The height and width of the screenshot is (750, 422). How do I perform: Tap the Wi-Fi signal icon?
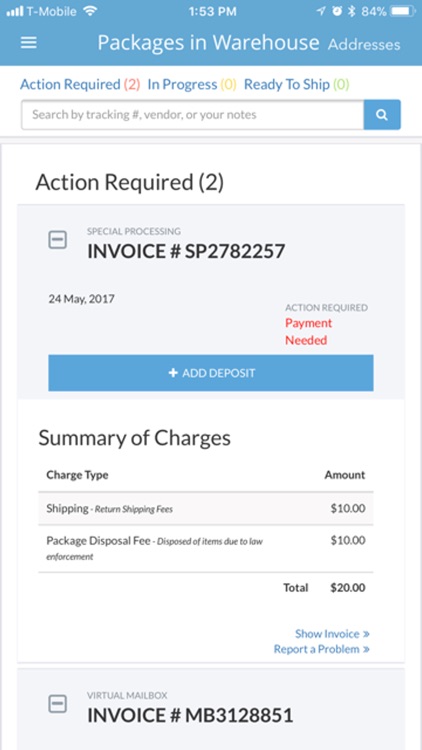pyautogui.click(x=89, y=11)
